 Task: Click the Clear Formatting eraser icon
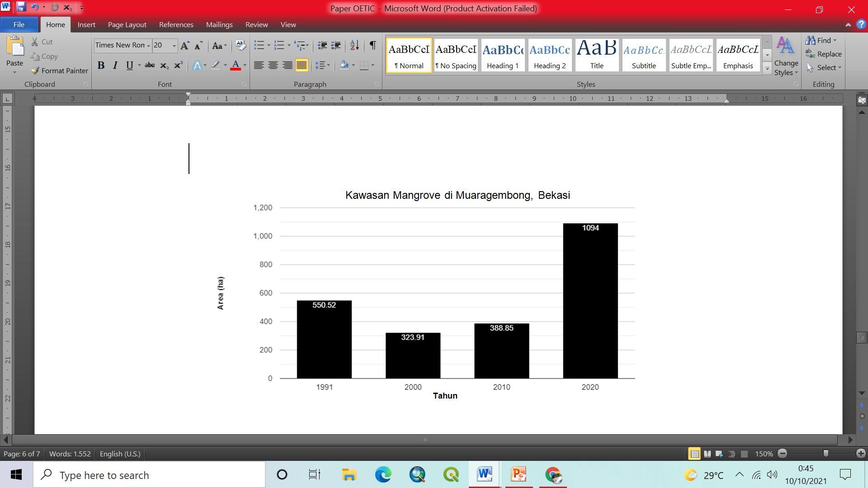click(x=241, y=46)
